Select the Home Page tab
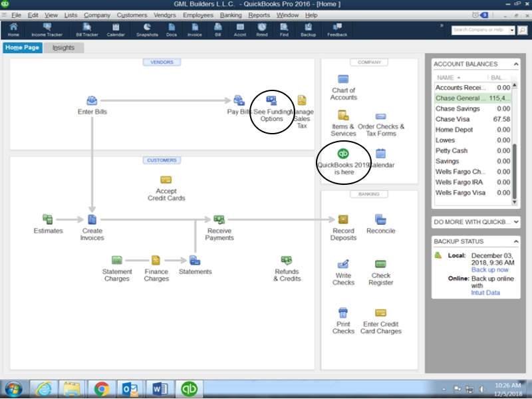 [x=23, y=47]
